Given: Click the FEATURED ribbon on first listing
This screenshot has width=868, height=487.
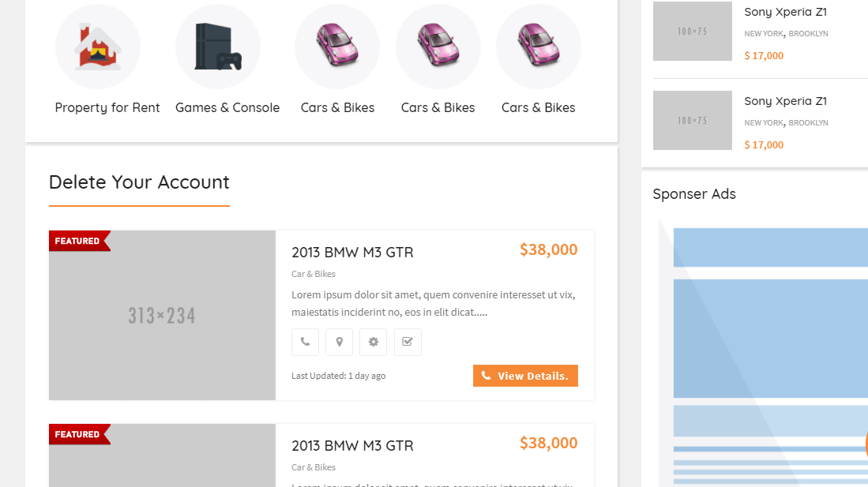Looking at the screenshot, I should point(78,241).
